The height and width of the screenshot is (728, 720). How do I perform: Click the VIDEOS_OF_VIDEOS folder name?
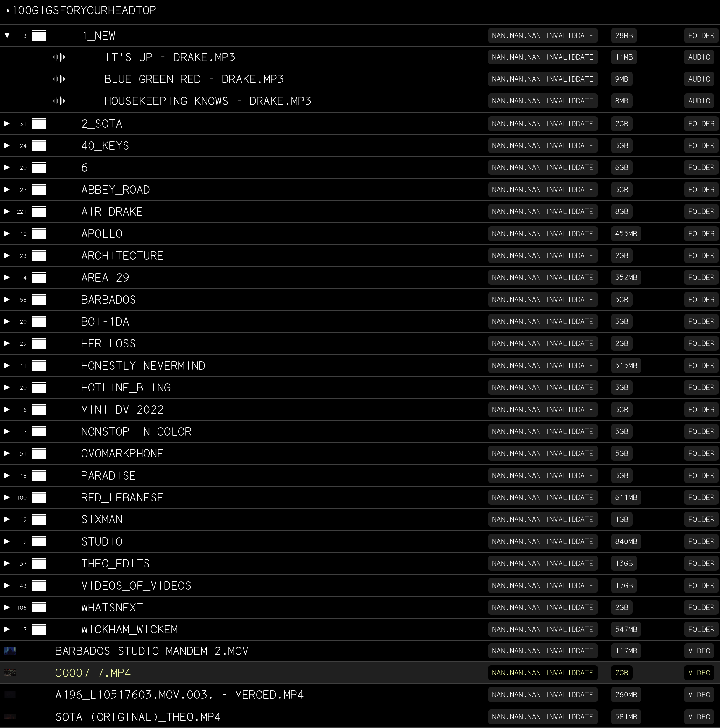(136, 585)
